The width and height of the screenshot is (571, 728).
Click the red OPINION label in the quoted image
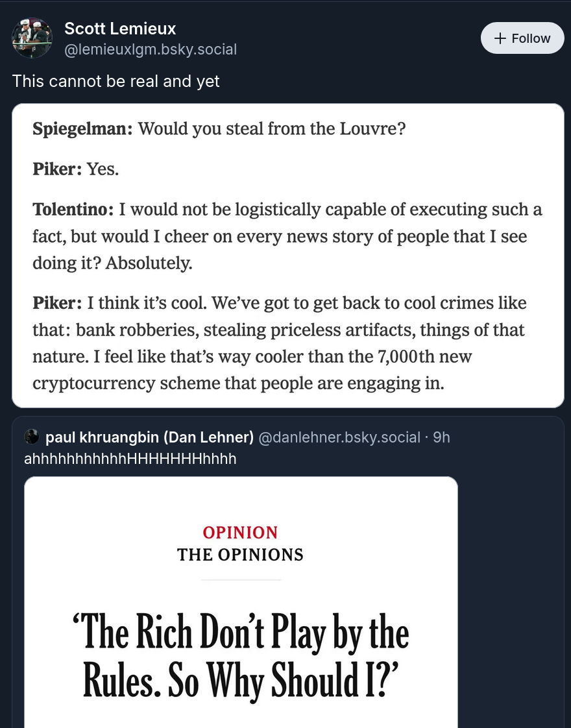coord(240,533)
